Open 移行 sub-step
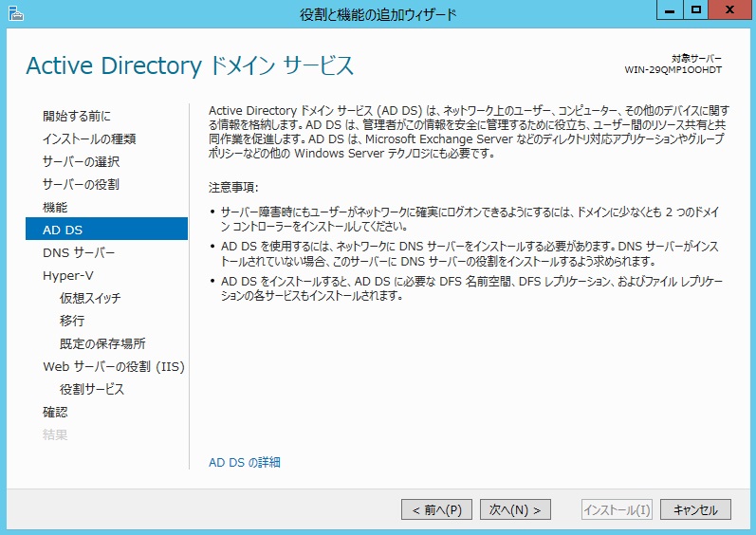The width and height of the screenshot is (756, 535). 72,321
